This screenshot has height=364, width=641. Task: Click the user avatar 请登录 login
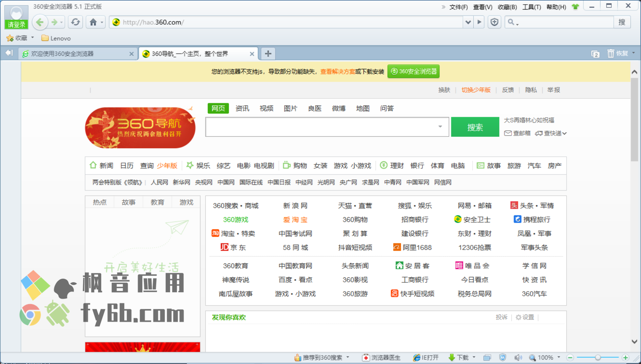[x=16, y=17]
